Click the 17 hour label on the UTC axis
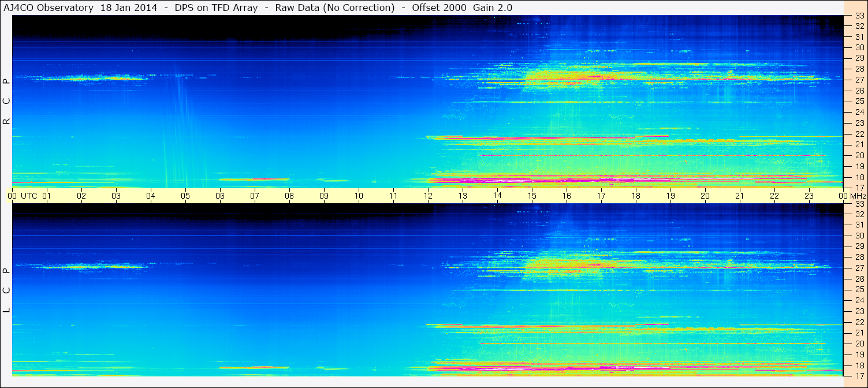 (601, 196)
